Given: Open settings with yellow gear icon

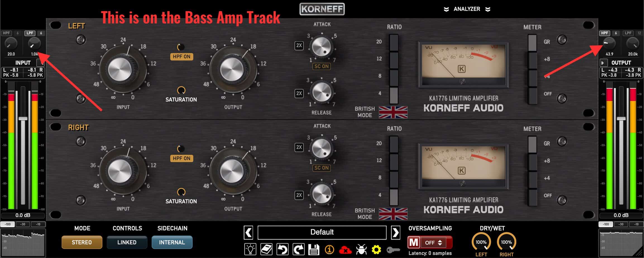Looking at the screenshot, I should [x=376, y=249].
